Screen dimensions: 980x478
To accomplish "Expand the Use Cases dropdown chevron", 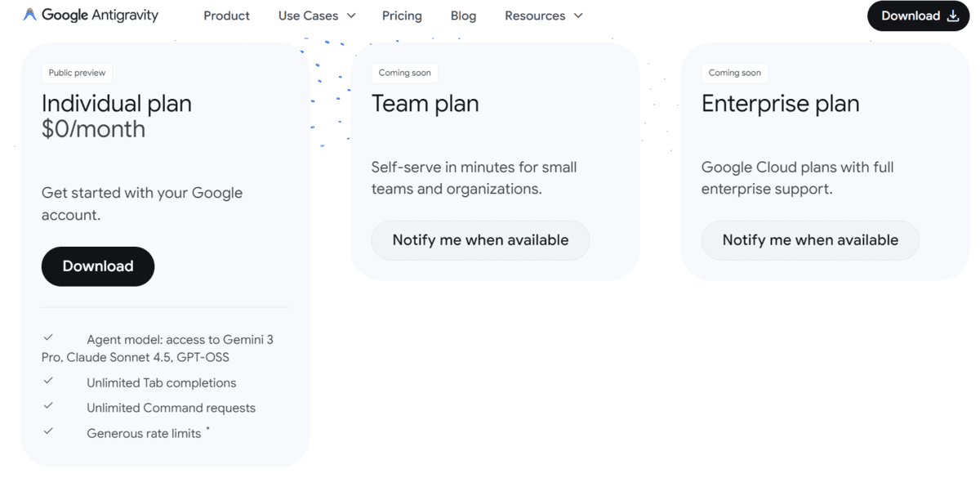I will click(x=351, y=16).
